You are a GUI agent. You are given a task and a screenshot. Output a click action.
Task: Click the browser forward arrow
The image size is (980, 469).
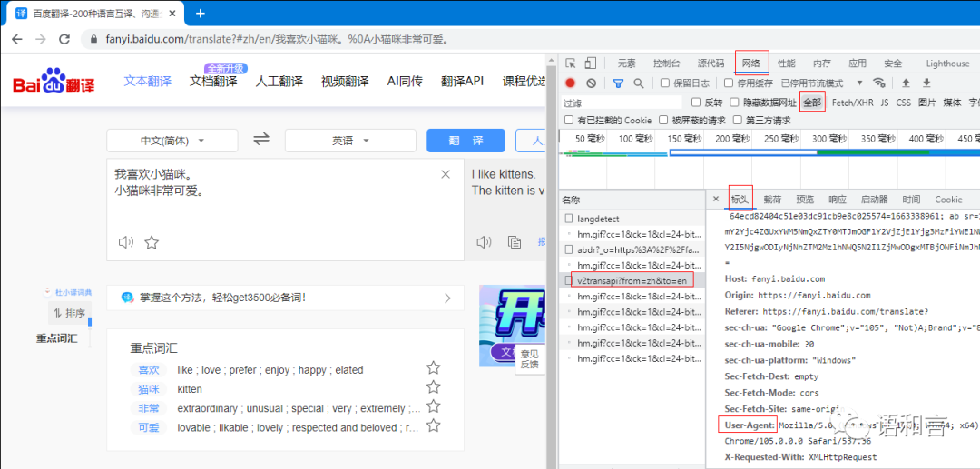click(41, 39)
